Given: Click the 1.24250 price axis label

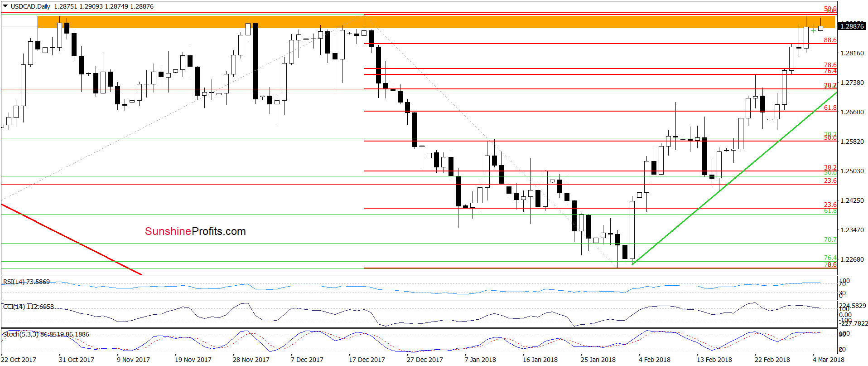Looking at the screenshot, I should pos(852,200).
